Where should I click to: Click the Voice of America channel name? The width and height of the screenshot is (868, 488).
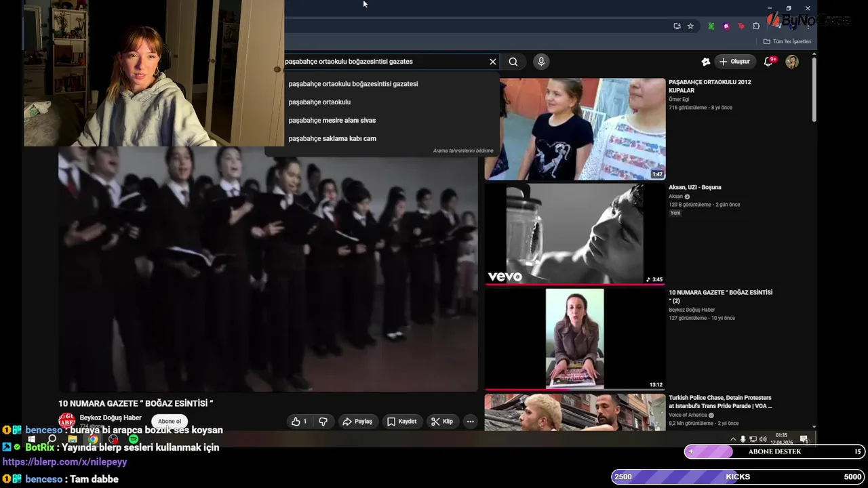pos(688,415)
